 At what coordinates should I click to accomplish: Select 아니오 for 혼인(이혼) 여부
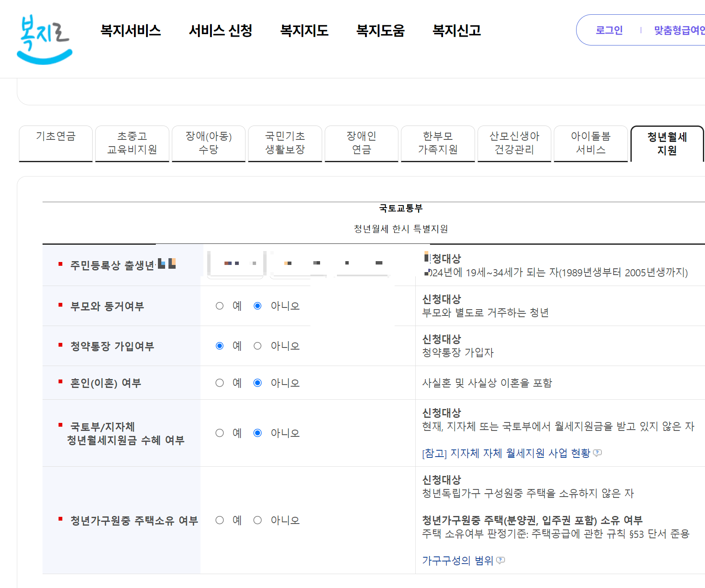click(x=257, y=383)
